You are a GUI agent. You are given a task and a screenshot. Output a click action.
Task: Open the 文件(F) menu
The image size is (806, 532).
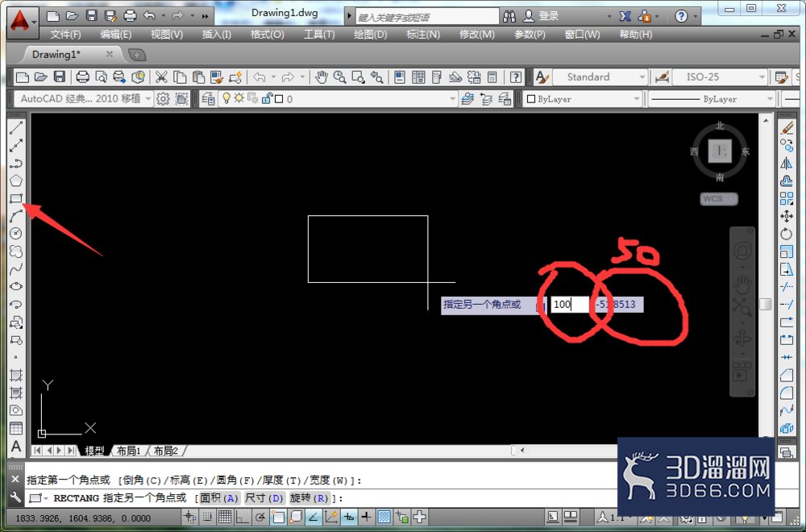coord(65,35)
